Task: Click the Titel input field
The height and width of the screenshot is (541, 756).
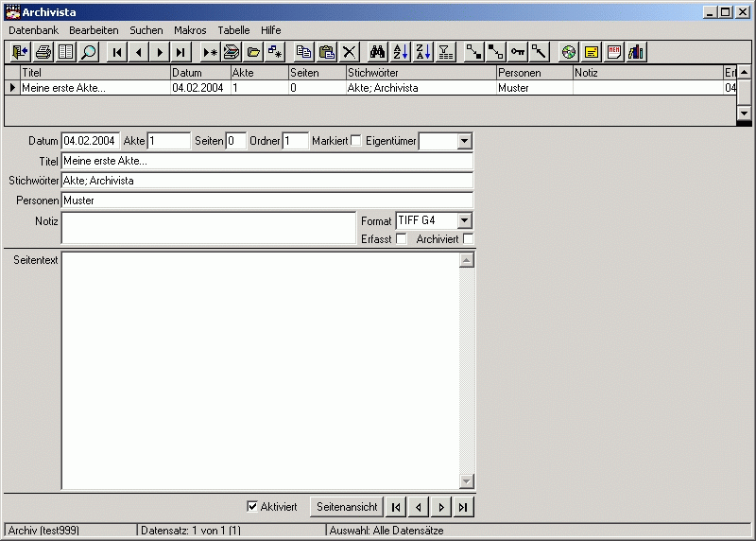Action: click(267, 161)
